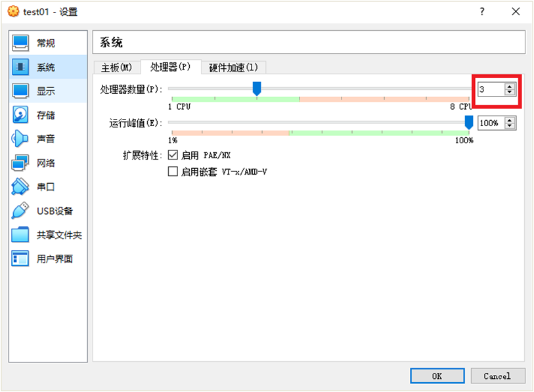This screenshot has height=392, width=534.
Task: Click the 运行峰值 spinner down arrow
Action: (509, 126)
